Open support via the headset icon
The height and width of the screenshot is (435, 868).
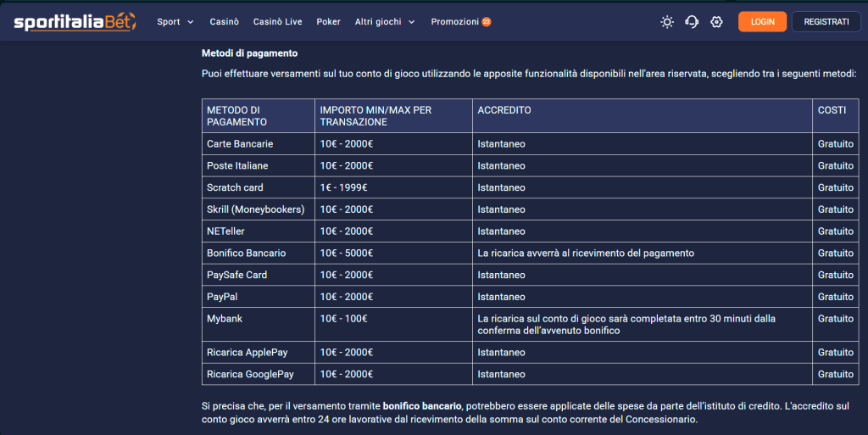(x=692, y=22)
